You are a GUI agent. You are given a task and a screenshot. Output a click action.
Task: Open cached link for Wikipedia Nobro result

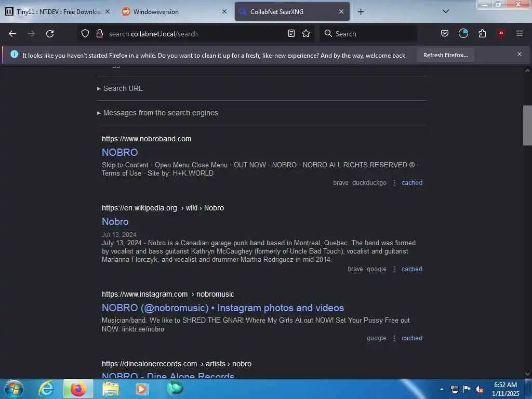(412, 269)
